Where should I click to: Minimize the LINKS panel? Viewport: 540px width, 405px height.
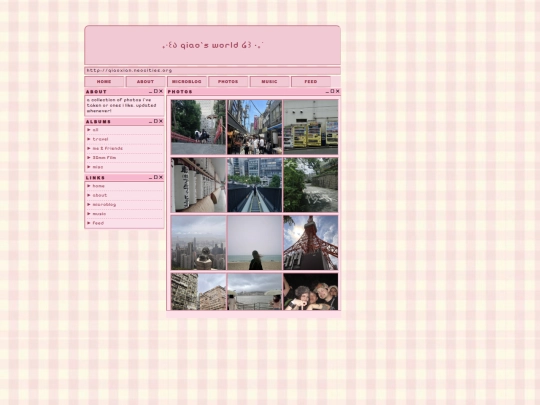click(150, 178)
